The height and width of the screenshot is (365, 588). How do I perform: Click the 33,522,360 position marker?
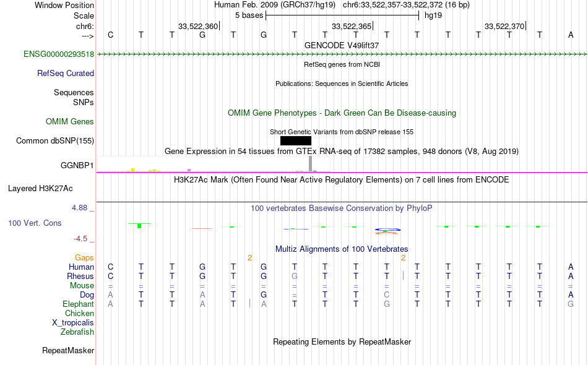coord(198,26)
